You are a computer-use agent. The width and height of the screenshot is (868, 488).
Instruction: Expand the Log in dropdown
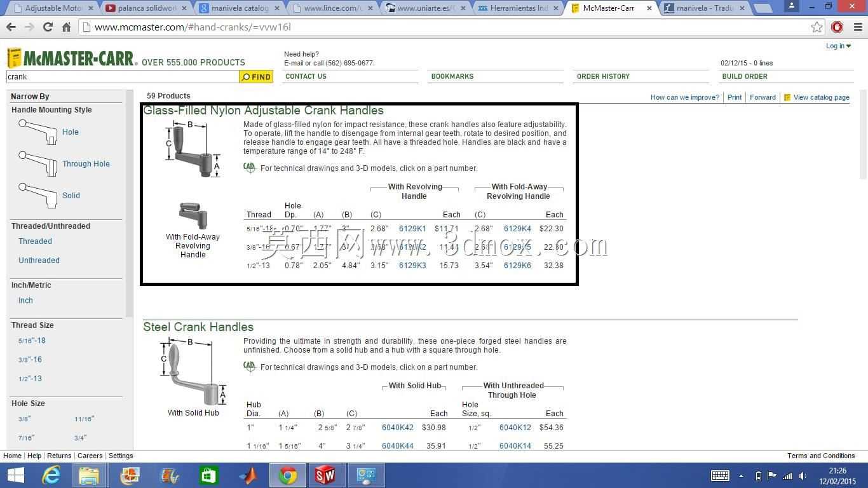838,46
